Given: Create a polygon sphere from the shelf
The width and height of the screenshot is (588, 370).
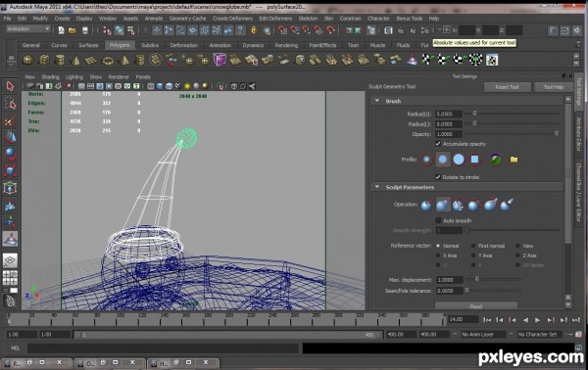Looking at the screenshot, I should pos(28,60).
